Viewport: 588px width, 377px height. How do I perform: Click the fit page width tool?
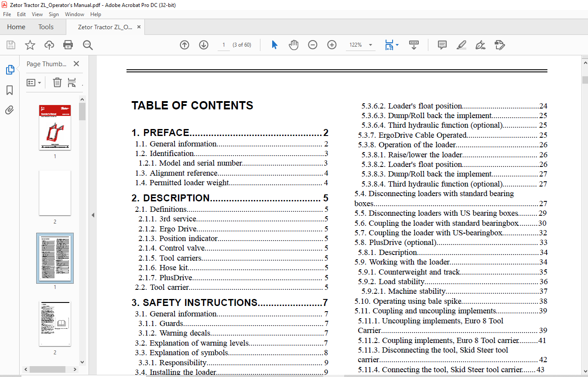coord(389,45)
